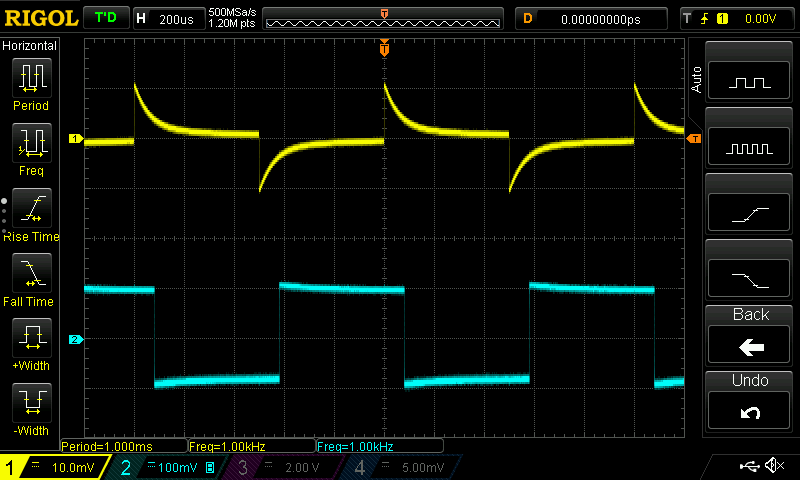Click the channel 1 yellow ground marker
This screenshot has width=800, height=480.
(76, 138)
